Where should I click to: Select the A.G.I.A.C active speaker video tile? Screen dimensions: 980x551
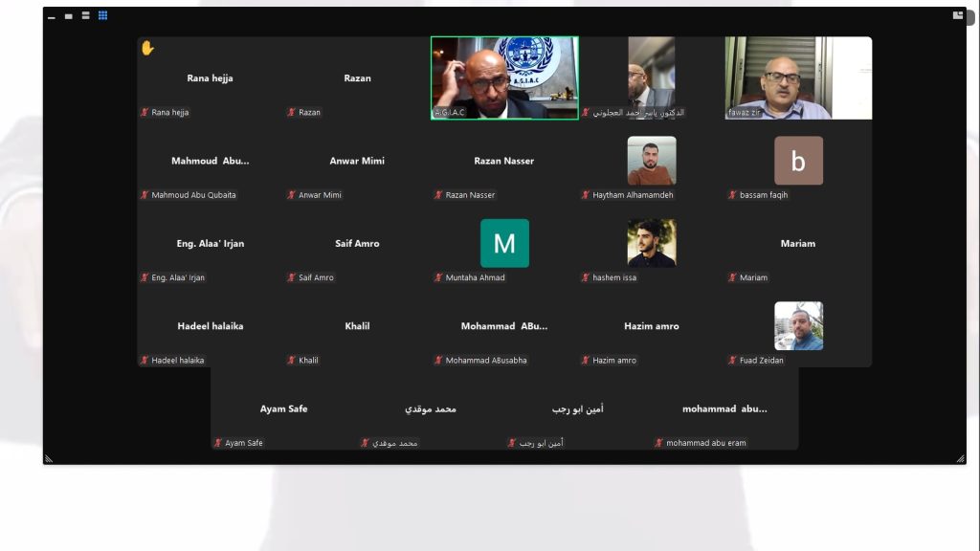pyautogui.click(x=504, y=78)
